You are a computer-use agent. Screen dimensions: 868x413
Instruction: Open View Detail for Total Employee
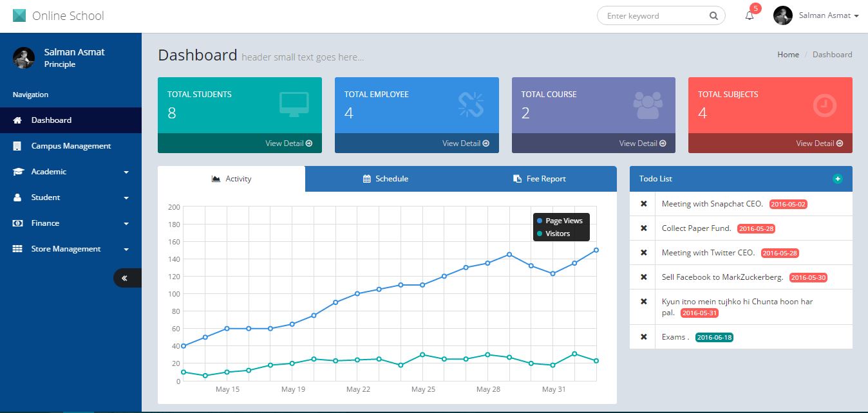point(465,143)
